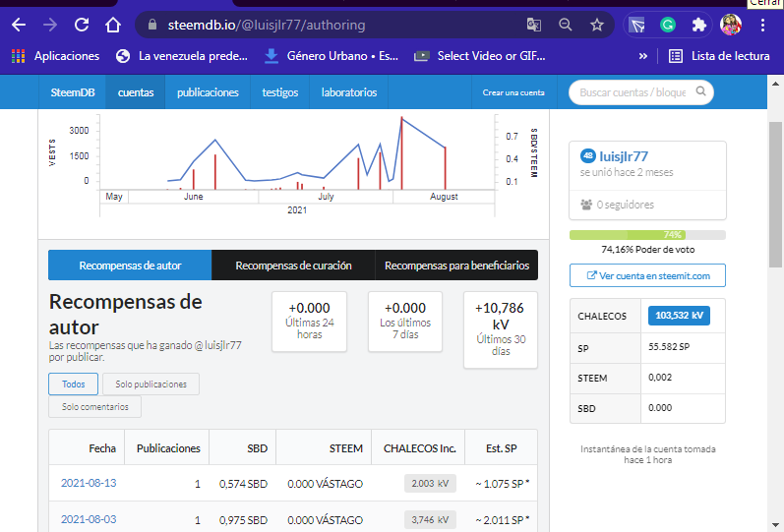Viewport: 784px width, 532px height.
Task: Select the Todos filter button
Action: 74,384
